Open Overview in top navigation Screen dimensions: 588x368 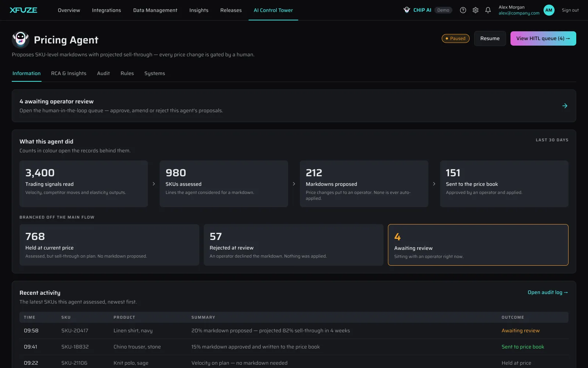pyautogui.click(x=69, y=10)
